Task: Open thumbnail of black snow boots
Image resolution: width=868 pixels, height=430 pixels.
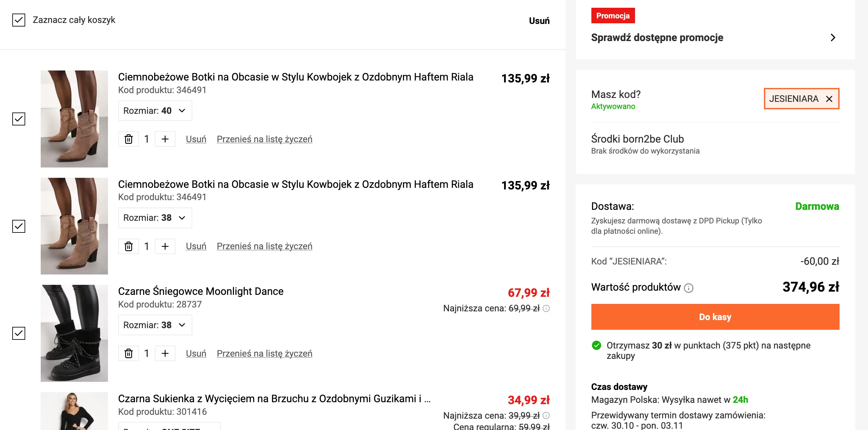Action: (x=74, y=333)
